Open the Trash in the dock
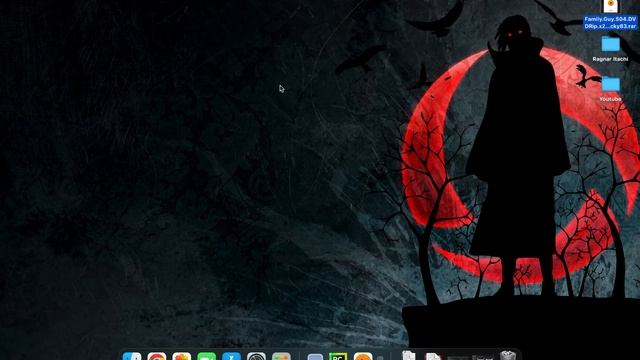640x360 pixels. (x=508, y=355)
